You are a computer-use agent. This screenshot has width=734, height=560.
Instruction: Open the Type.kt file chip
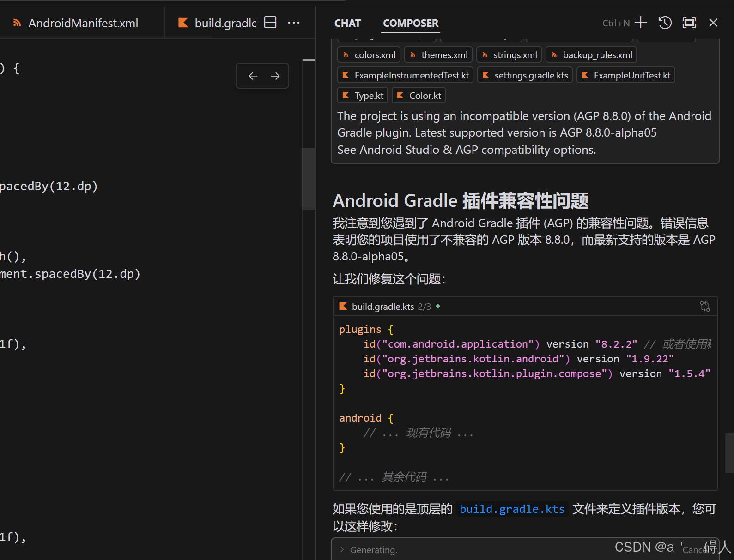[363, 96]
